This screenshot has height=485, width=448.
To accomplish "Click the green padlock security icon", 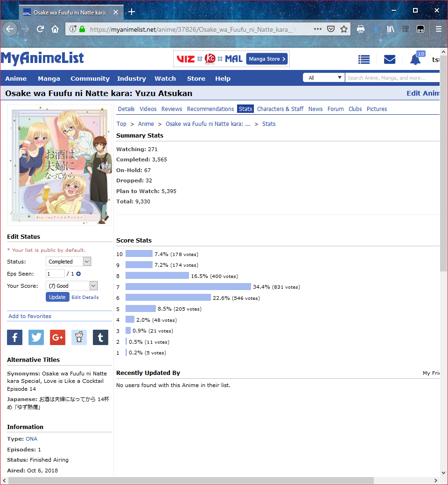I will [x=82, y=29].
